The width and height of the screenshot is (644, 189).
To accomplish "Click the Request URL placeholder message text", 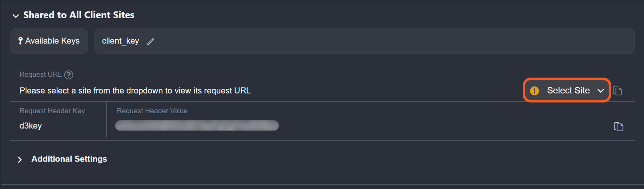I will 135,90.
